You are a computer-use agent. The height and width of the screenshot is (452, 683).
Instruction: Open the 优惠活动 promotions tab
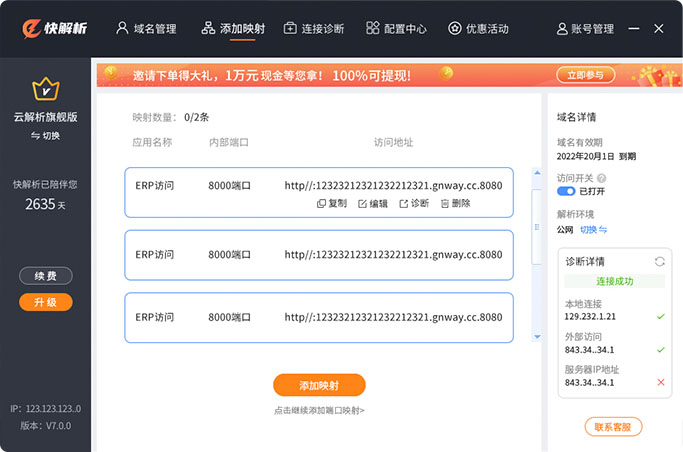(x=481, y=29)
